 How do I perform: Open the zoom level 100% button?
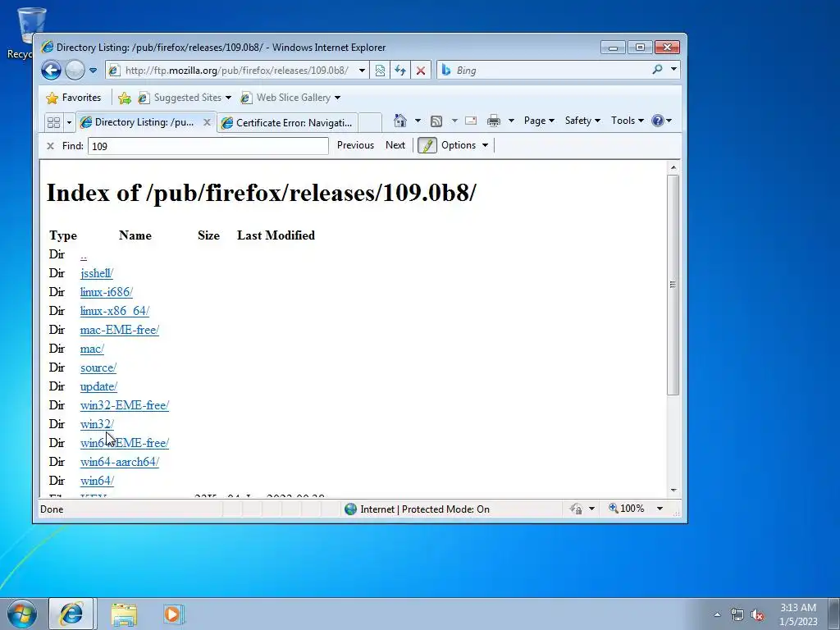(626, 509)
